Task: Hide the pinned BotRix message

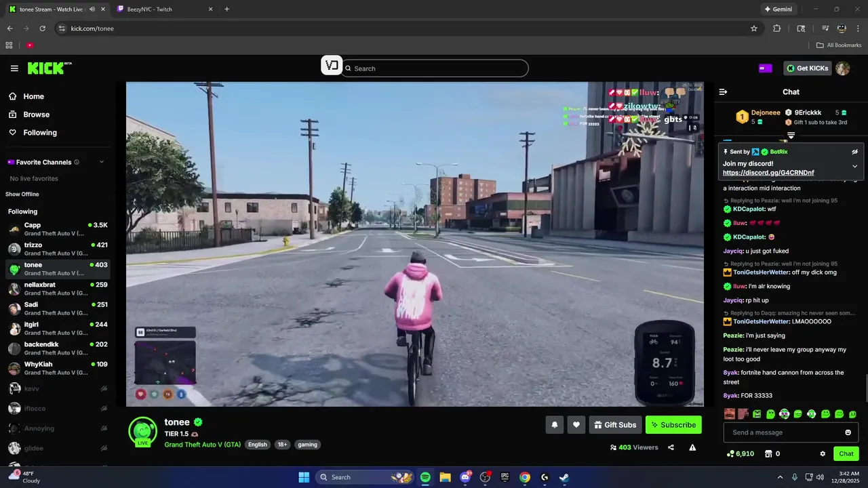Action: [x=854, y=152]
